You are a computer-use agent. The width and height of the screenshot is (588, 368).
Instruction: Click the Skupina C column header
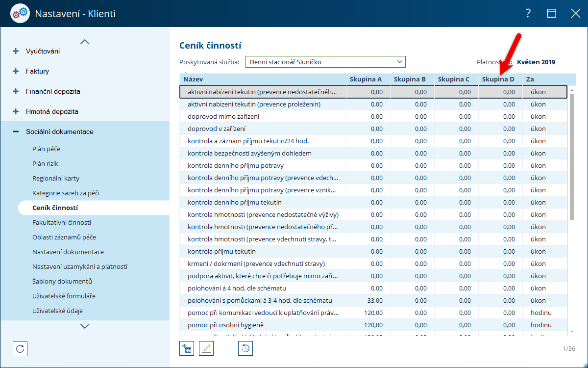pos(456,79)
